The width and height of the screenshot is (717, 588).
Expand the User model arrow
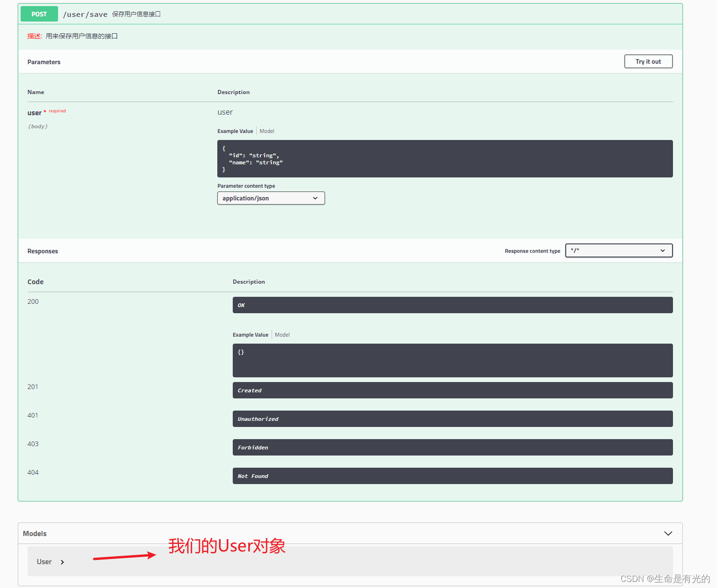point(62,562)
